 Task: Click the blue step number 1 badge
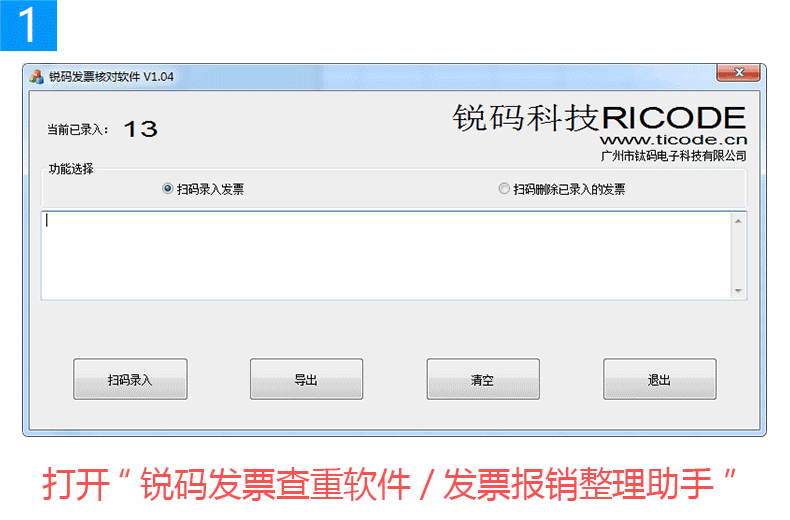[28, 25]
